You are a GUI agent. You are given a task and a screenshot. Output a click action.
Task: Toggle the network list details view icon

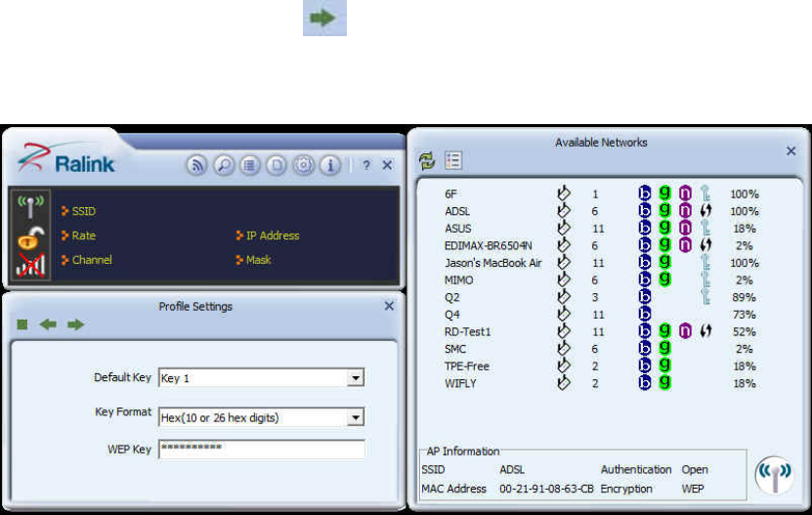453,160
